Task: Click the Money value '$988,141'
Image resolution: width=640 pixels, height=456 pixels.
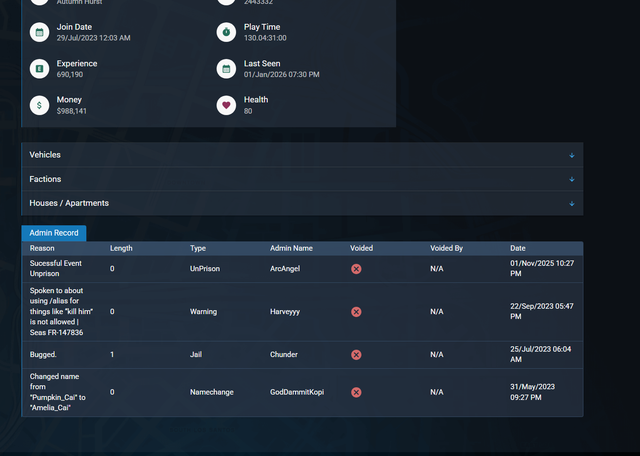Action: tap(71, 111)
